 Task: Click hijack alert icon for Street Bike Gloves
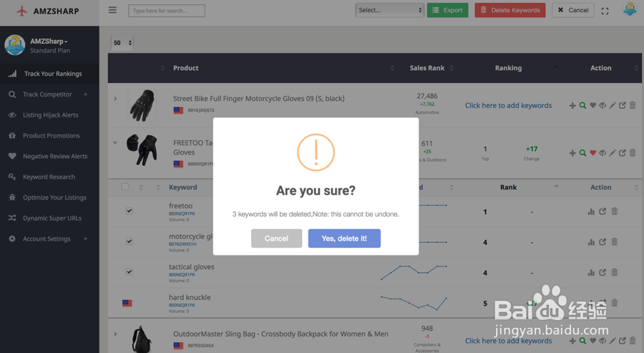point(602,105)
